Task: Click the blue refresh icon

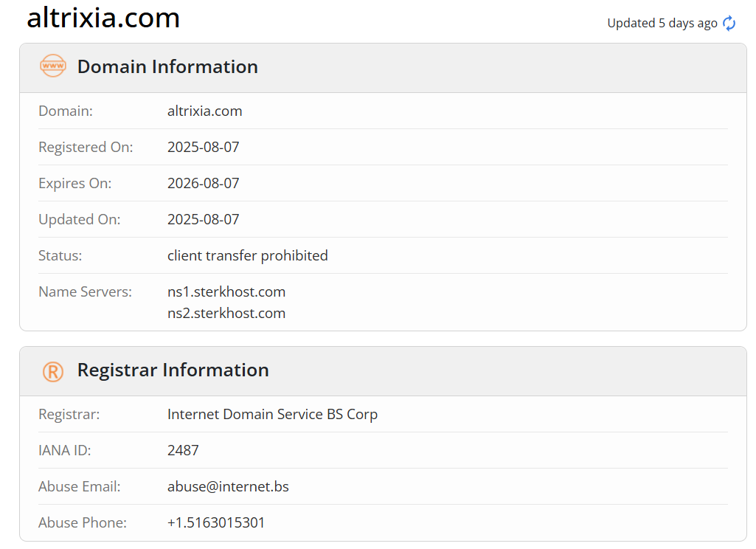Action: 729,23
